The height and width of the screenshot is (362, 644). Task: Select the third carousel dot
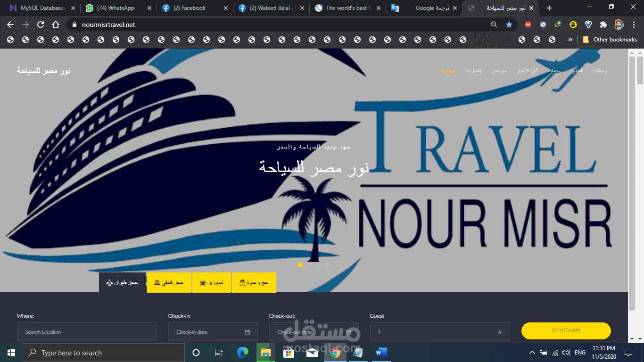(x=318, y=265)
